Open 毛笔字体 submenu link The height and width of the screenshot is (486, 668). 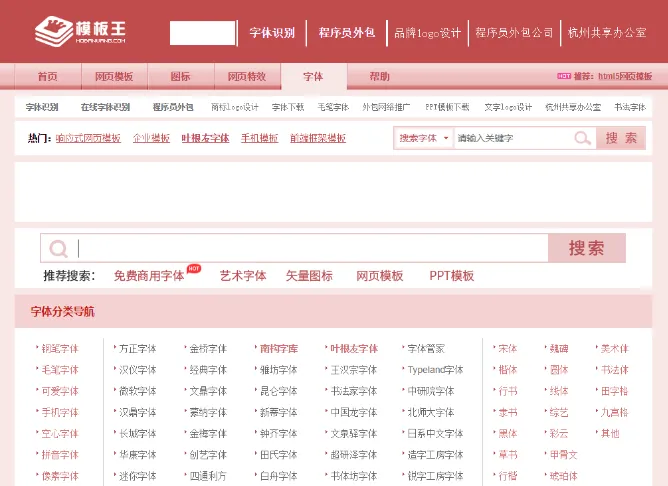click(333, 107)
